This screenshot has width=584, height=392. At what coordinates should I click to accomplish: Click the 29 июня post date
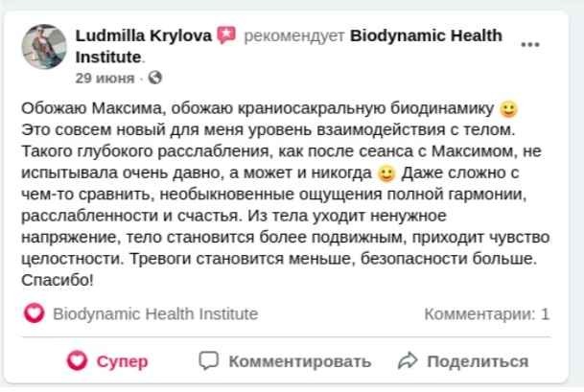click(105, 79)
